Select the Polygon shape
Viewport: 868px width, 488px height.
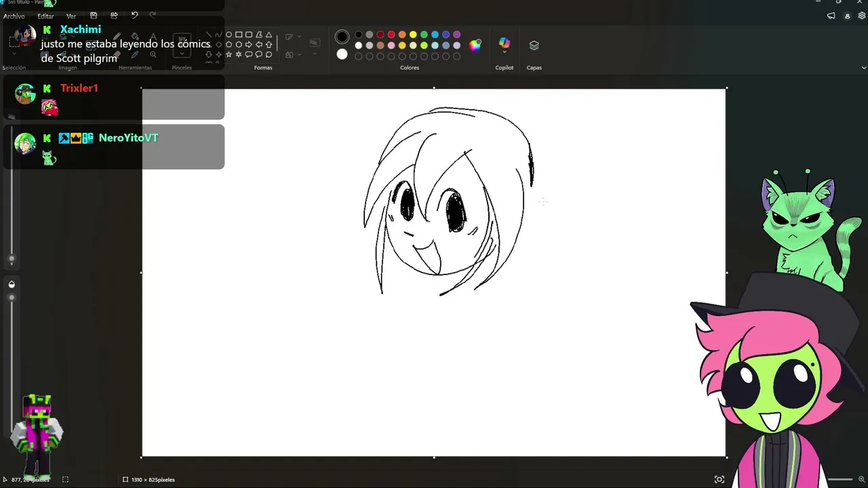pyautogui.click(x=259, y=35)
